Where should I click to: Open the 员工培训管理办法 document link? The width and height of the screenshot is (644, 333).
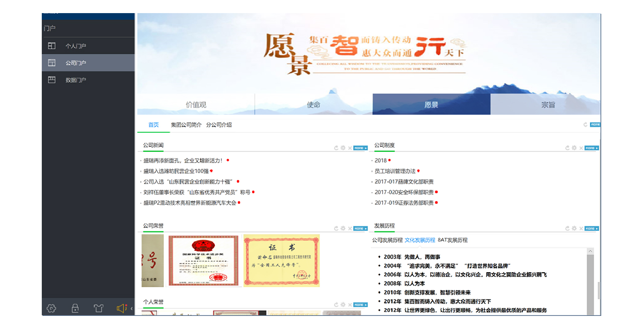(395, 171)
